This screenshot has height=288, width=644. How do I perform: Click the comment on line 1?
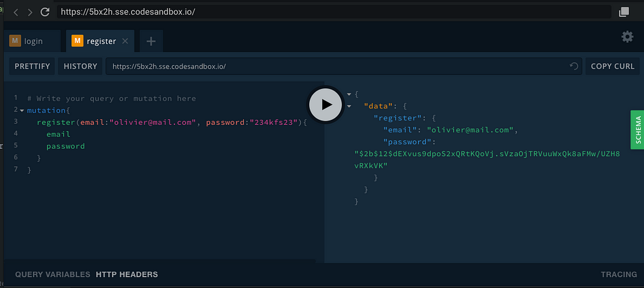[112, 98]
